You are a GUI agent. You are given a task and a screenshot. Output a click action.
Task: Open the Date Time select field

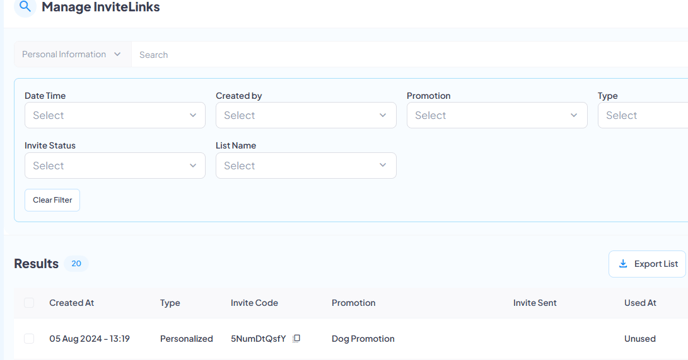tap(115, 115)
